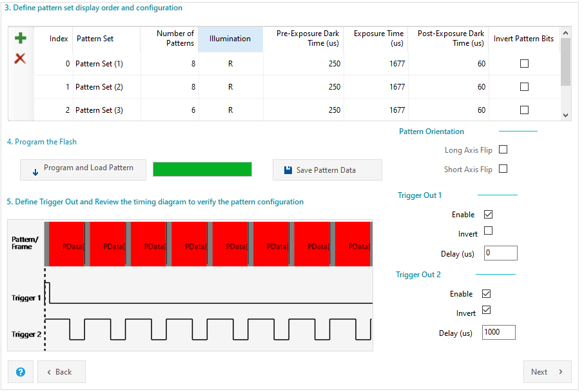The height and width of the screenshot is (392, 584).
Task: Click Trigger Out 2 Delay input field
Action: 499,333
